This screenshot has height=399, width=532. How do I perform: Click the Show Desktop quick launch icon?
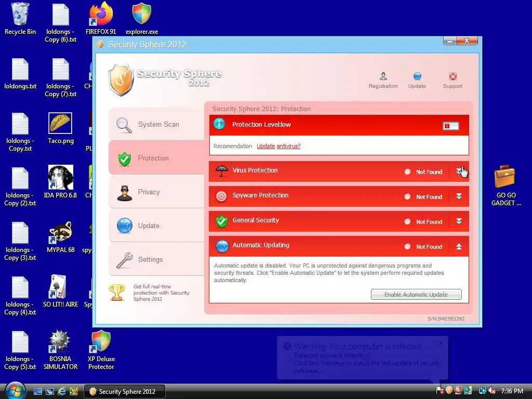[38, 391]
